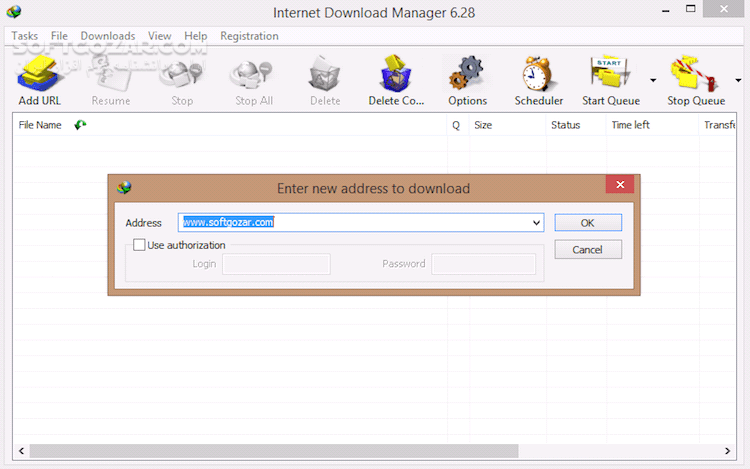750x469 pixels.
Task: Click the Stop toolbar icon
Action: 182,74
